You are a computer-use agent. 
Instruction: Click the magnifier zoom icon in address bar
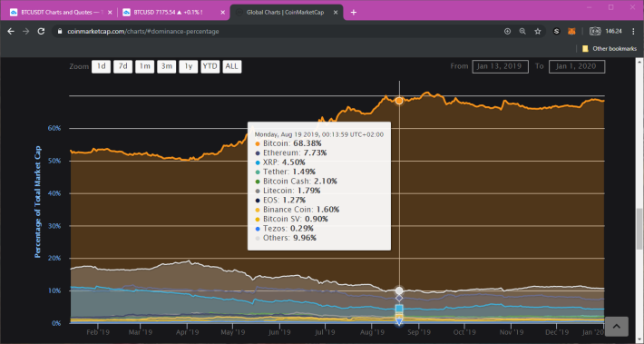point(522,31)
